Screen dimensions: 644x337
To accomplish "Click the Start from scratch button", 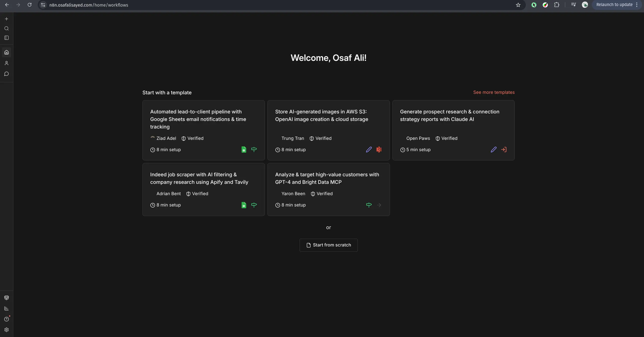I will pyautogui.click(x=328, y=245).
